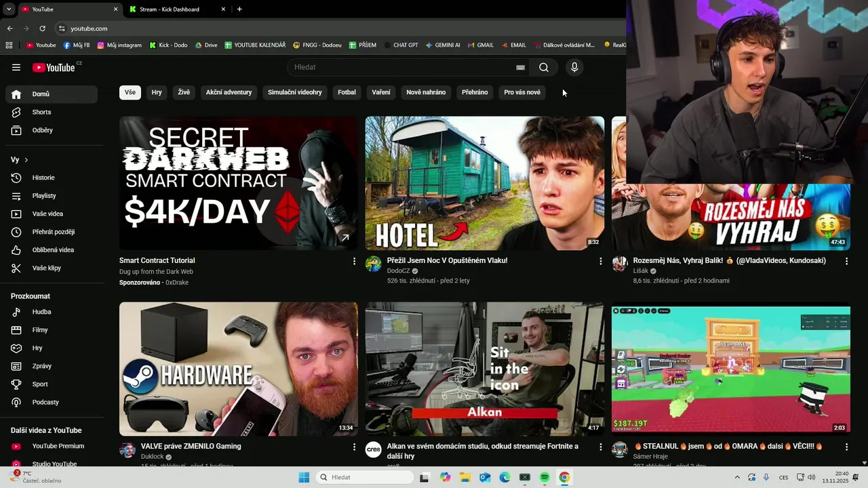Open Hry under Prozkoumat
The image size is (868, 488).
[x=52, y=348]
